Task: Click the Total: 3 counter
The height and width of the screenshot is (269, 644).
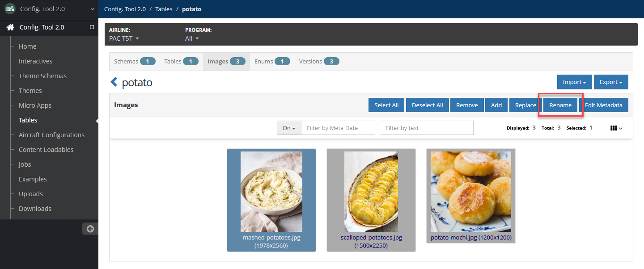Action: [x=551, y=128]
